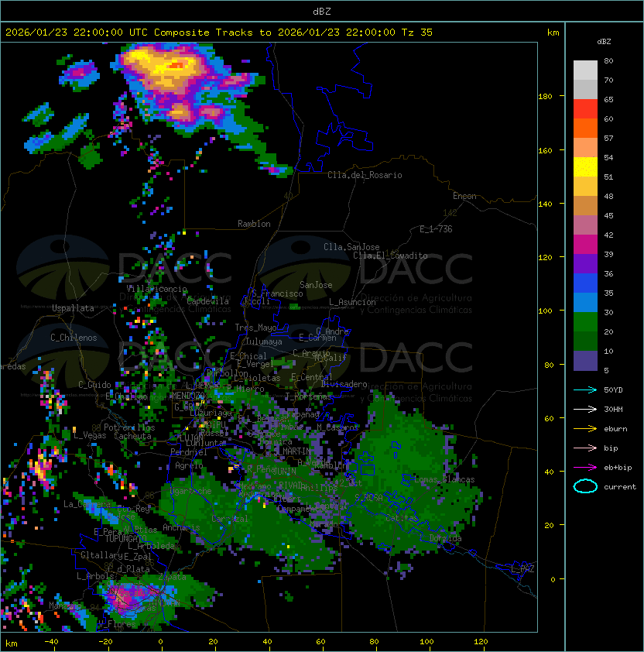Click the Carrizal map label
This screenshot has width=644, height=652.
click(229, 519)
